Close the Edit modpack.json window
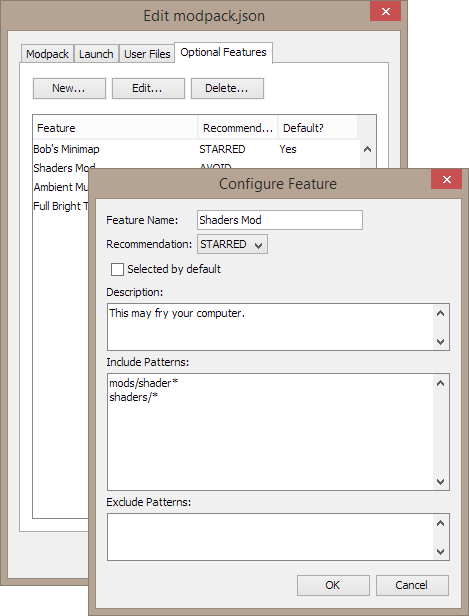The height and width of the screenshot is (616, 469). [x=385, y=11]
